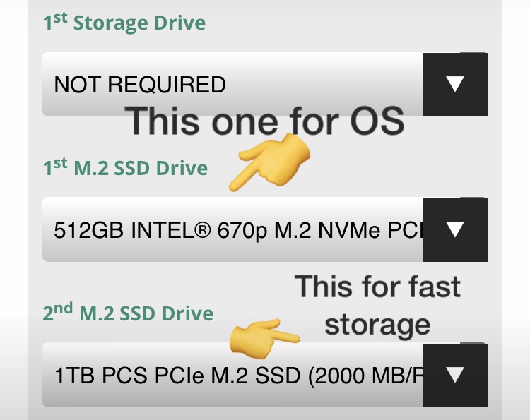Click the '1st M.2 SSD Drive' heading
Screen dimensions: 530x420
click(x=125, y=167)
